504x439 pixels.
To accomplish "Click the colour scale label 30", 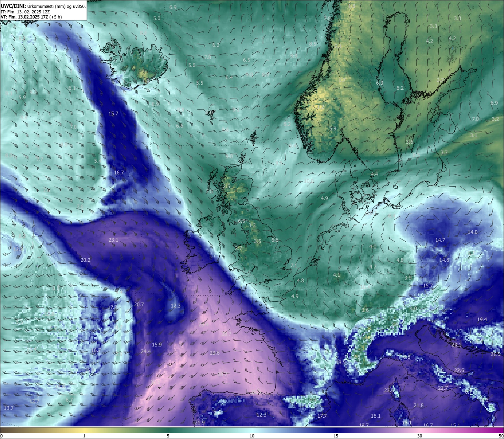I will pyautogui.click(x=420, y=436).
